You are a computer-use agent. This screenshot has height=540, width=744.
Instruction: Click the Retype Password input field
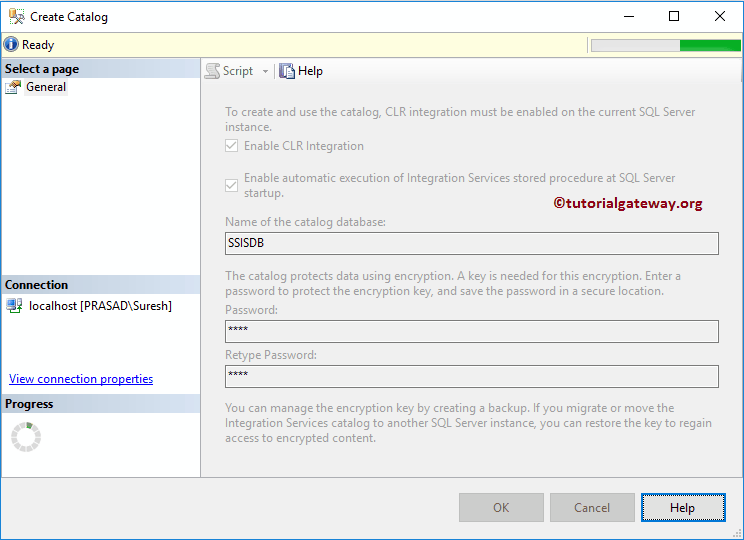(472, 376)
